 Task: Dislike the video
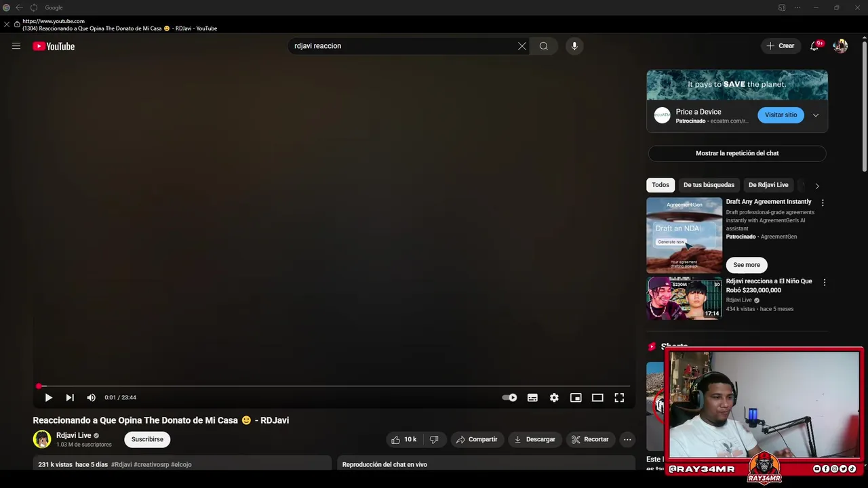tap(434, 439)
